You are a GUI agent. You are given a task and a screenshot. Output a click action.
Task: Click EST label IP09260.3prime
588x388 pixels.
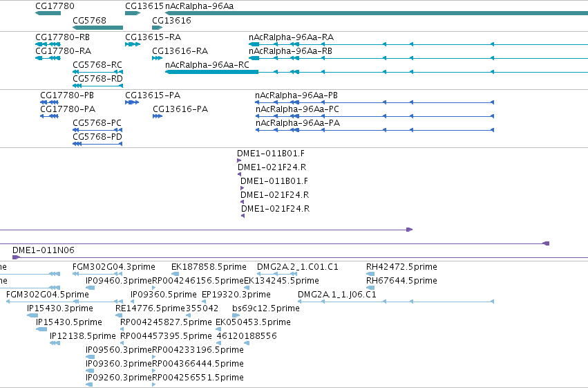coord(119,378)
